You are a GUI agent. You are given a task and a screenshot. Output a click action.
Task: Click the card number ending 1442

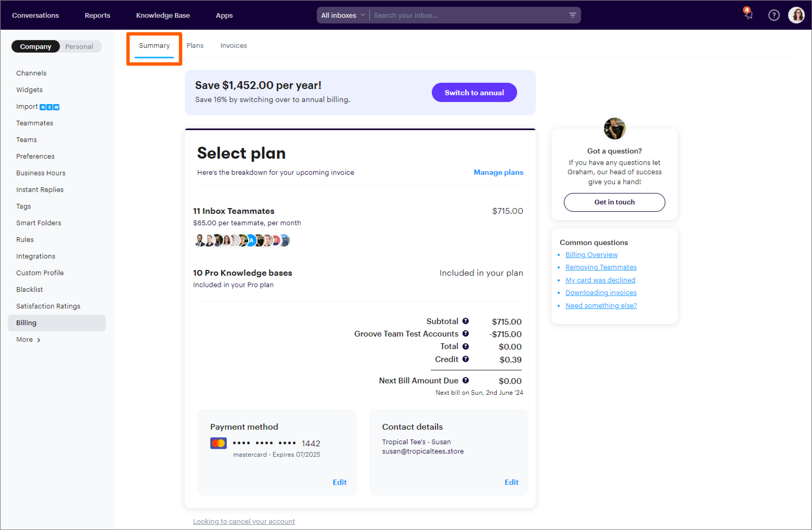[x=276, y=443]
